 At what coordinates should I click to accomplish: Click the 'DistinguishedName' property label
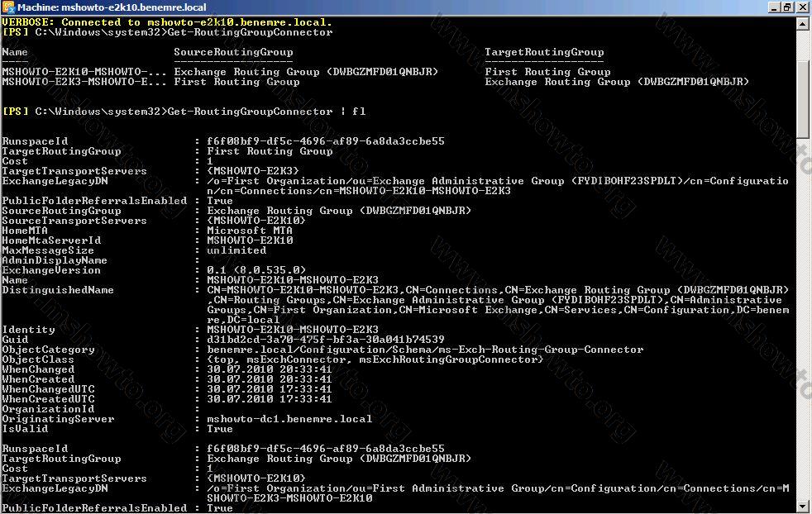coord(58,290)
